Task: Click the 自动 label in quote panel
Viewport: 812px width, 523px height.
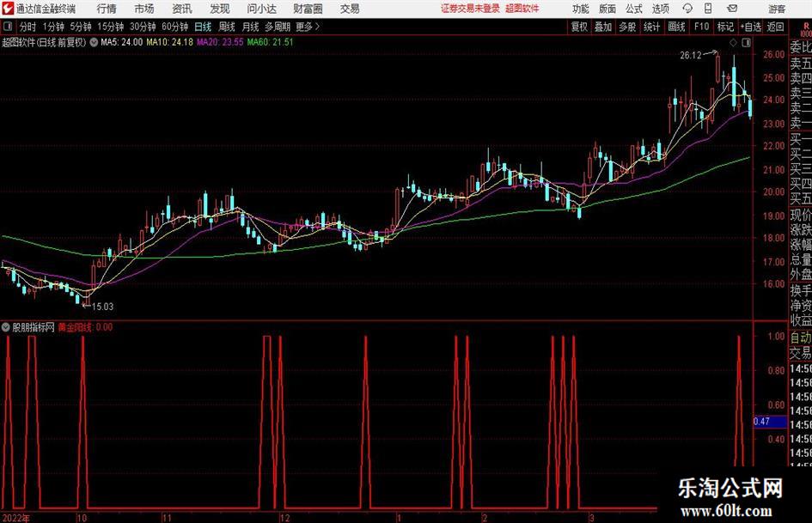Action: click(x=800, y=338)
